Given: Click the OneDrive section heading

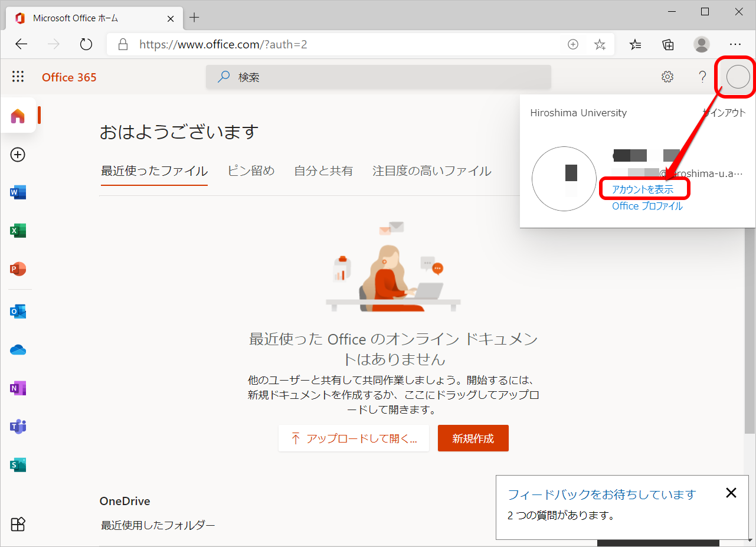Looking at the screenshot, I should click(x=125, y=501).
